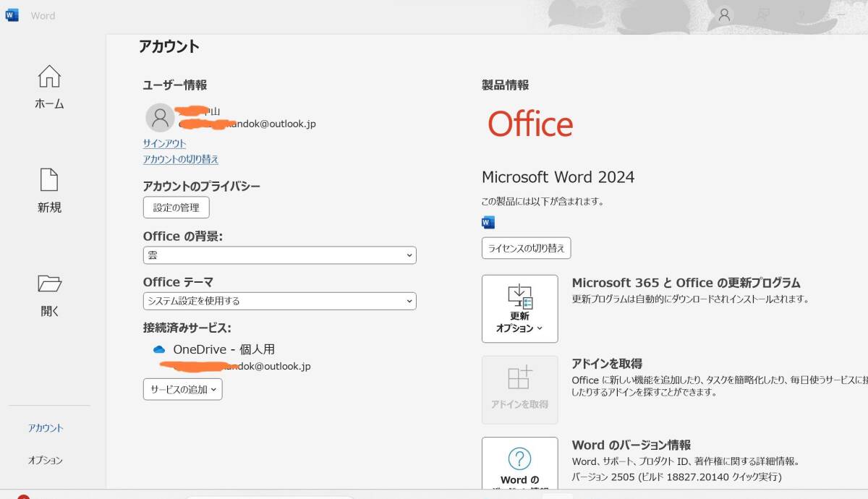Click the user profile avatar picture

[x=160, y=117]
